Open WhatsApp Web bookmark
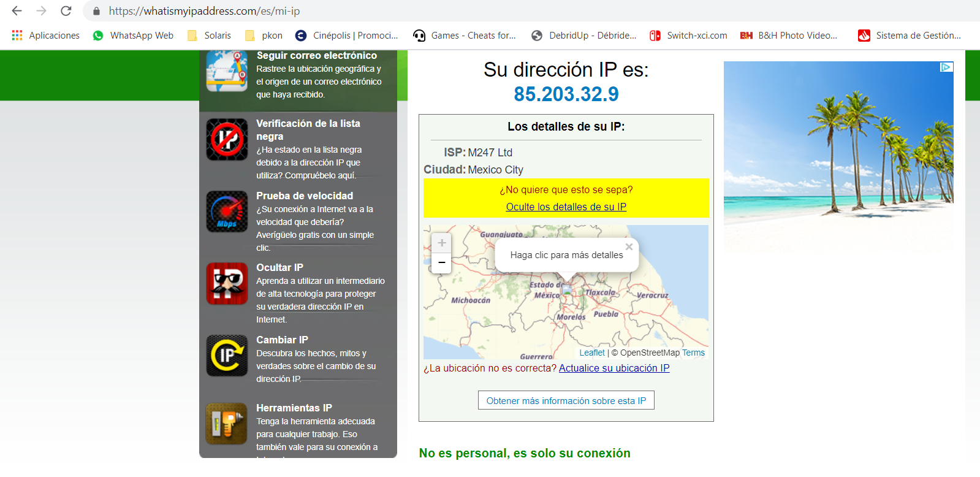The width and height of the screenshot is (980, 477). 133,36
